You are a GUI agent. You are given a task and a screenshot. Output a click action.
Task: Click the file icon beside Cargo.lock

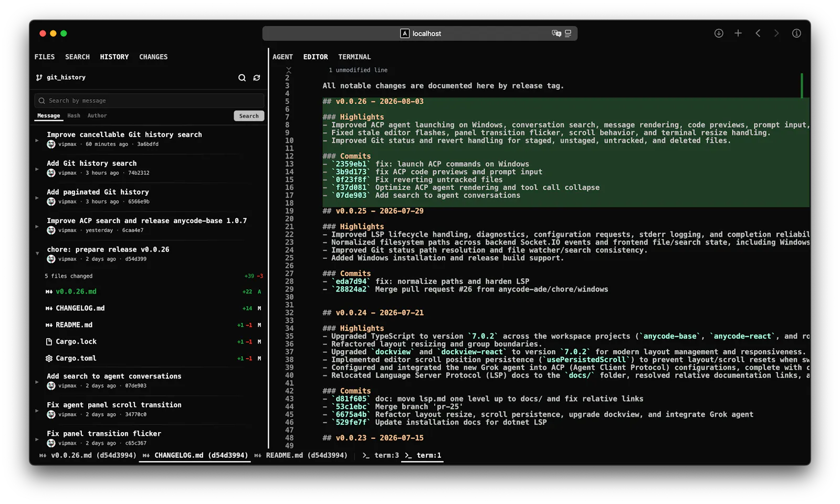click(49, 342)
